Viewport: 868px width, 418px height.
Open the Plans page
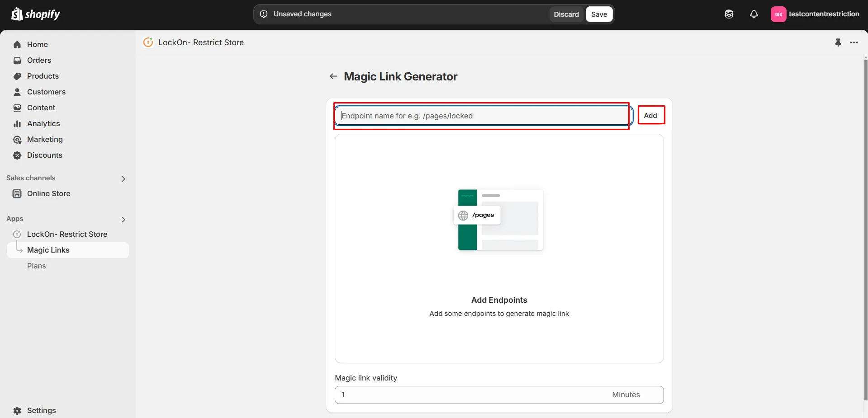click(x=37, y=266)
